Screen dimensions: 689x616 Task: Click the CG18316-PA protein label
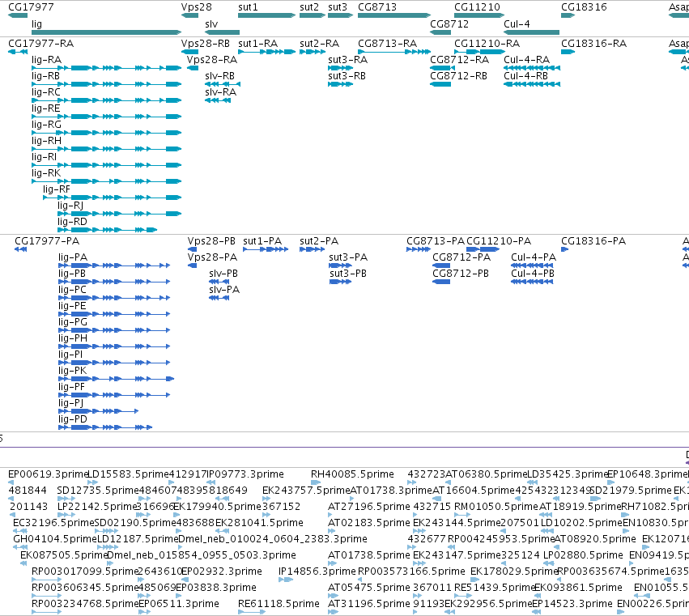coord(593,241)
